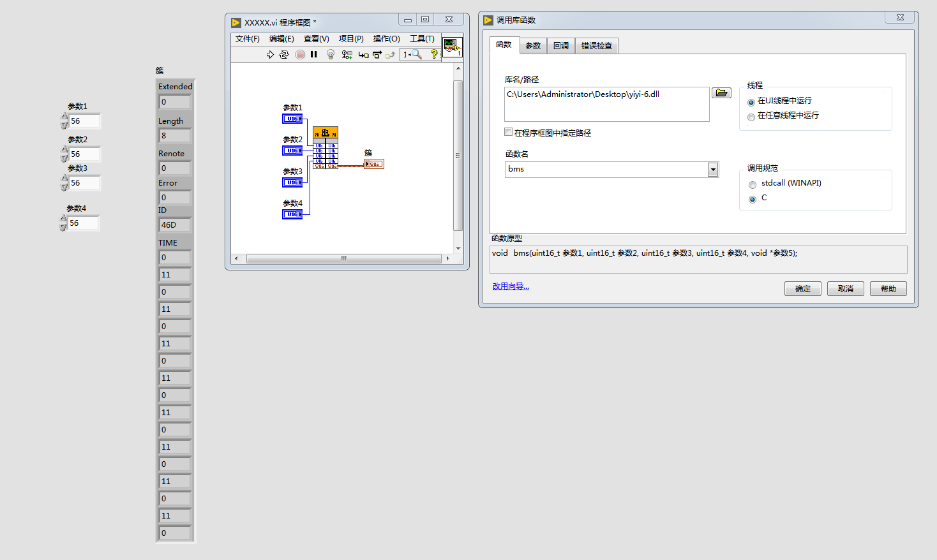937x560 pixels.
Task: Open the 操作(O) menu
Action: [386, 38]
